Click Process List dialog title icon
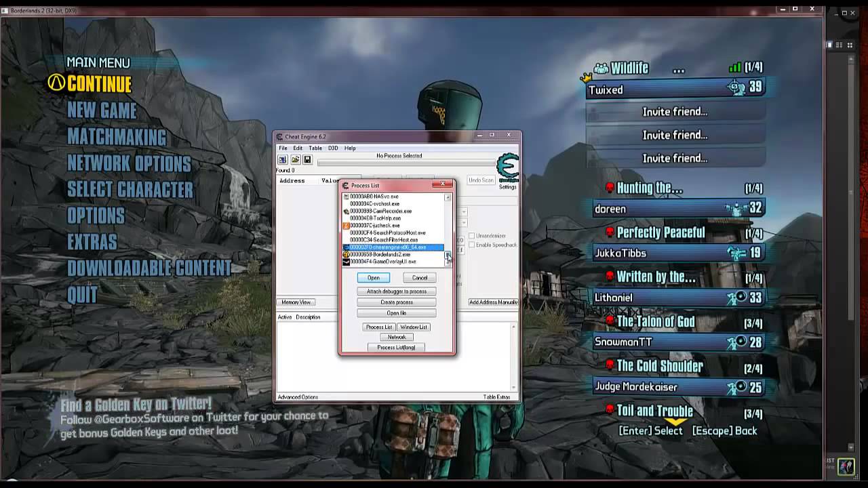868x488 pixels. click(x=346, y=185)
